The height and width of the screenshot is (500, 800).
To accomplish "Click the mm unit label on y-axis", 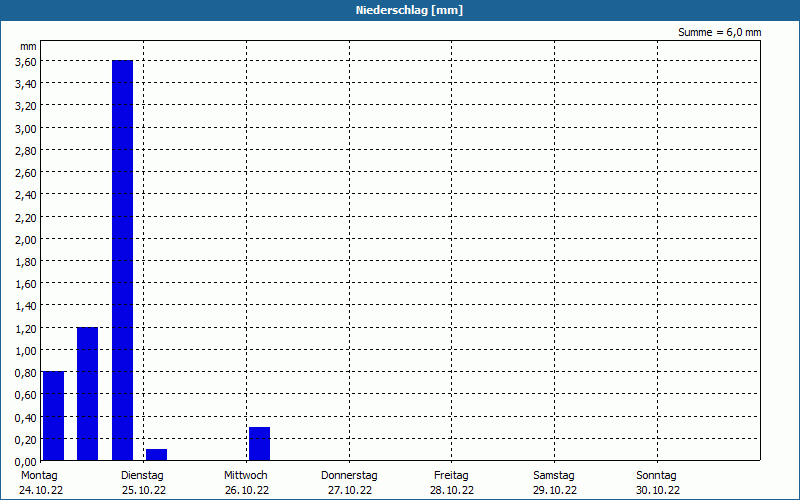I will pos(28,46).
